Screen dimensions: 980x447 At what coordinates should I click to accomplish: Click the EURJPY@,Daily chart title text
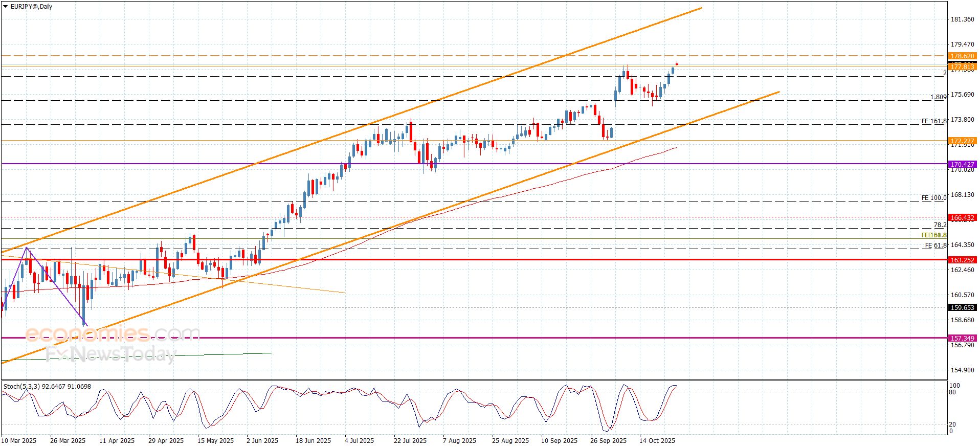[31, 7]
